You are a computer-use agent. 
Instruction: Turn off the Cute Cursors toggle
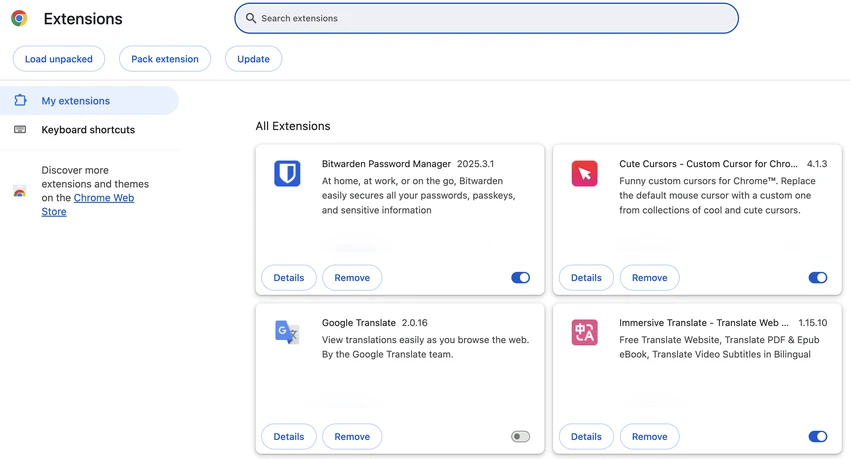pos(817,277)
